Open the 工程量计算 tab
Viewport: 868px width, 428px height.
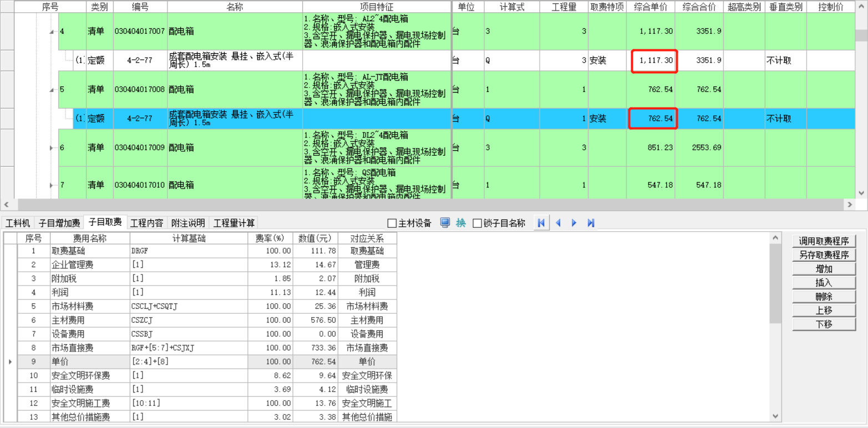[x=234, y=223]
